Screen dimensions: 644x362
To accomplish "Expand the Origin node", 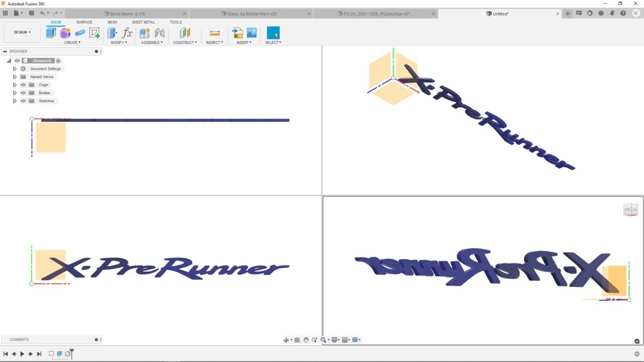I will [15, 85].
